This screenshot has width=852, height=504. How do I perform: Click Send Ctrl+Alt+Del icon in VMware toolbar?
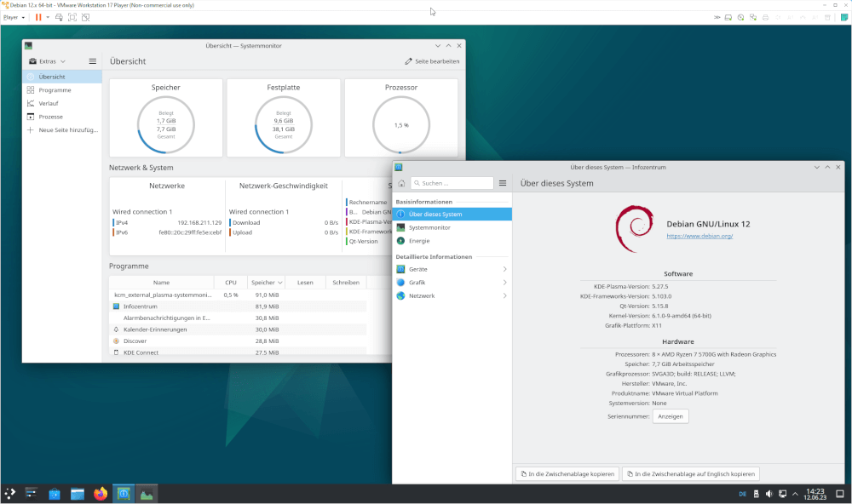(59, 17)
